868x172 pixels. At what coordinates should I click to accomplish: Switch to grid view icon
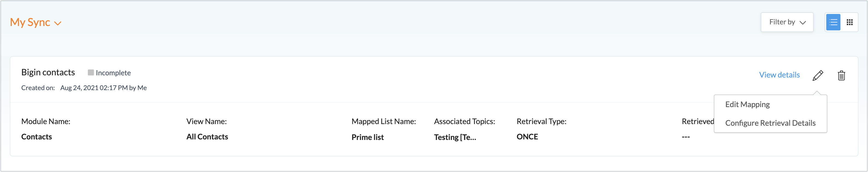[x=849, y=22]
